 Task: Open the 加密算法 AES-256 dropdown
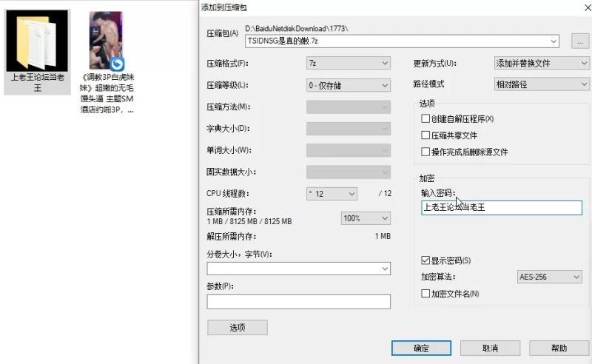pos(549,277)
